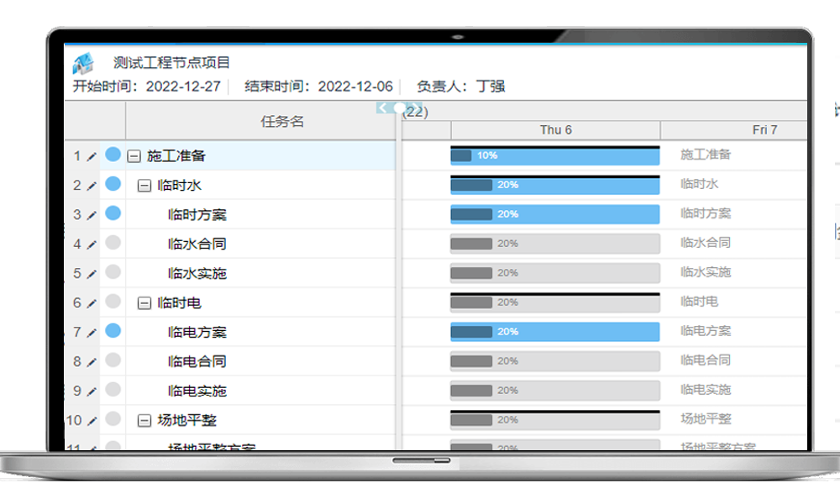
Task: Collapse the 临时电 task group
Action: [144, 303]
